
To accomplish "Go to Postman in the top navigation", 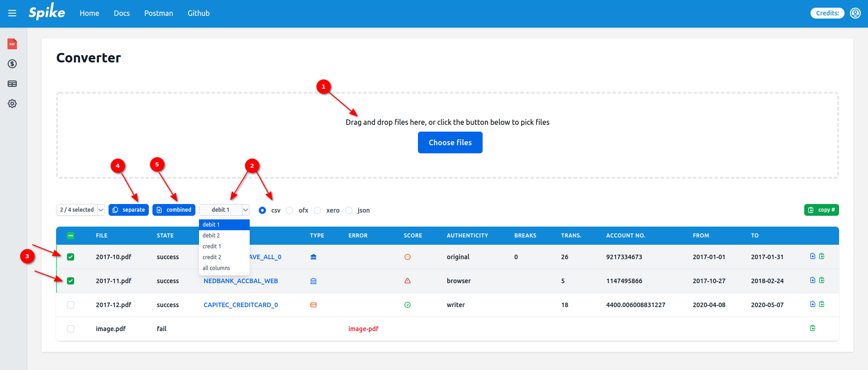I will pyautogui.click(x=158, y=13).
